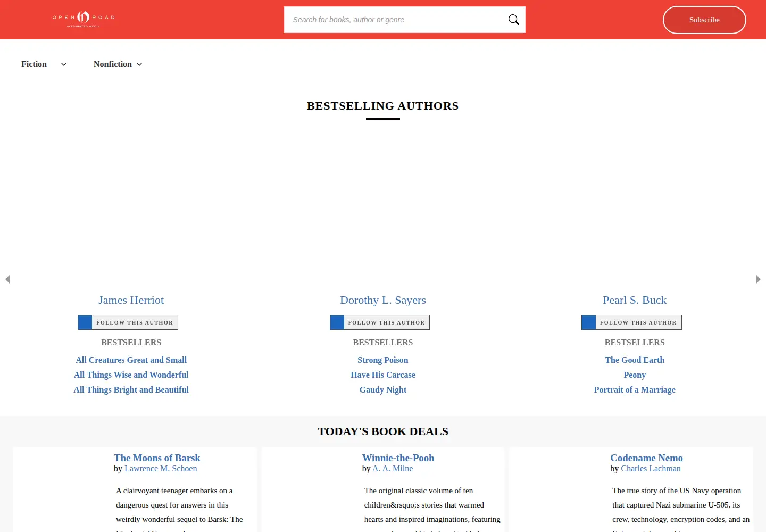Click blue square beside James Herriot's follow button

click(x=85, y=322)
